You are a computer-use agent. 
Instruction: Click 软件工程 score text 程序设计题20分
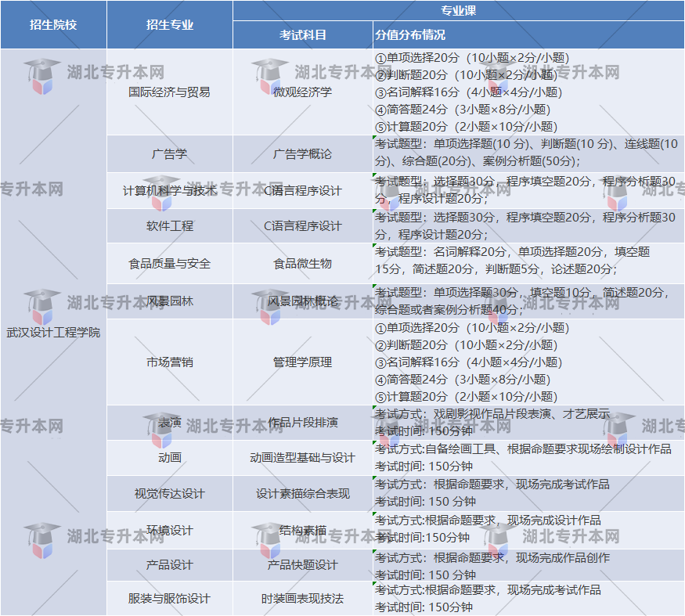click(x=440, y=235)
